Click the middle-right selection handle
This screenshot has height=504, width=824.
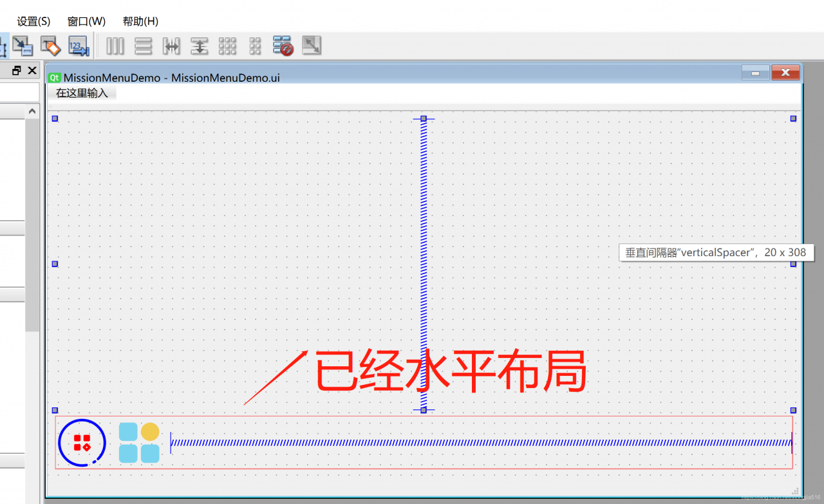pos(793,264)
